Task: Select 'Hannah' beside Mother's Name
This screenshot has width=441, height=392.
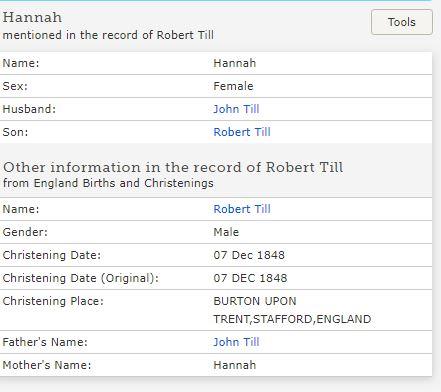Action: pos(235,365)
